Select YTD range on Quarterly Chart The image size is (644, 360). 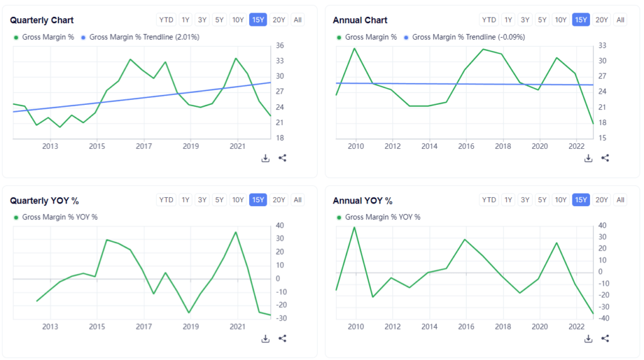pos(166,19)
